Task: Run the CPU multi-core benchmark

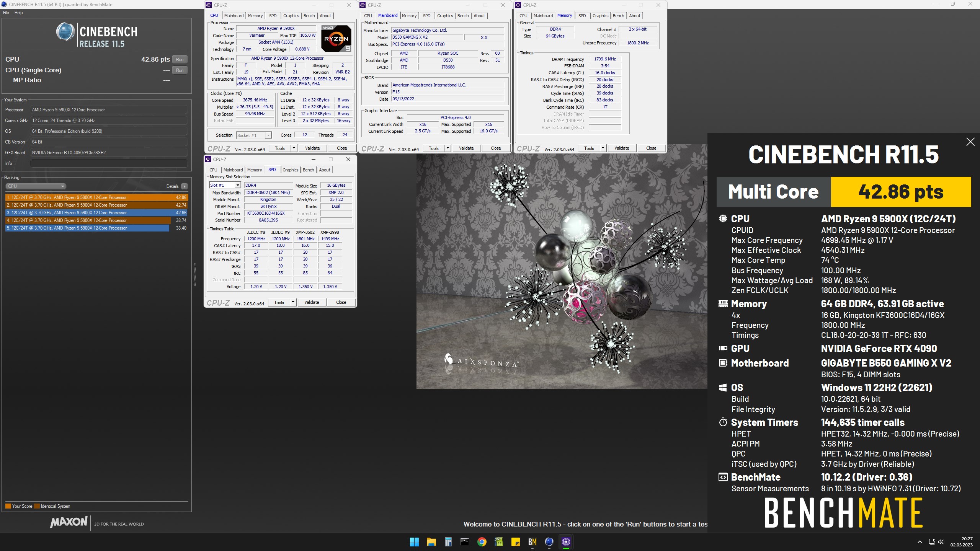Action: [180, 59]
